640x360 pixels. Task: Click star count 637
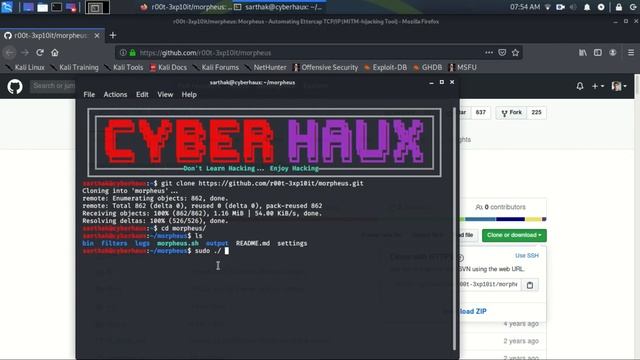(480, 112)
